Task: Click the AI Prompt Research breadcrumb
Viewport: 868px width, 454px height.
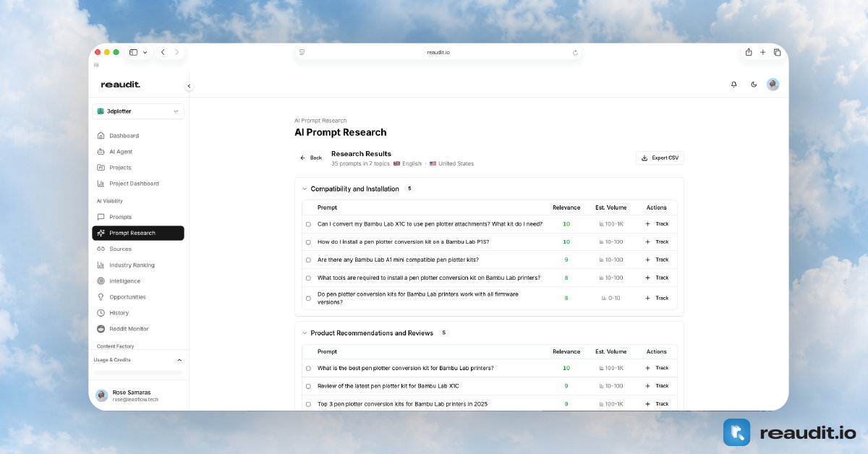Action: (x=320, y=121)
